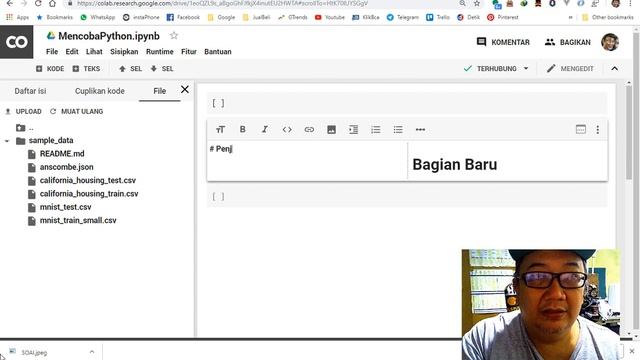Click UPLOAD in file panel
The image size is (640, 360).
[23, 111]
